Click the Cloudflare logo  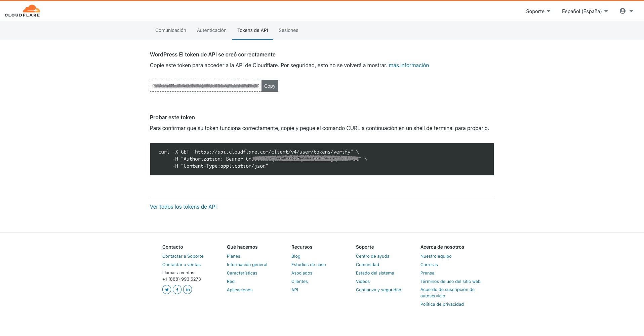(x=22, y=11)
